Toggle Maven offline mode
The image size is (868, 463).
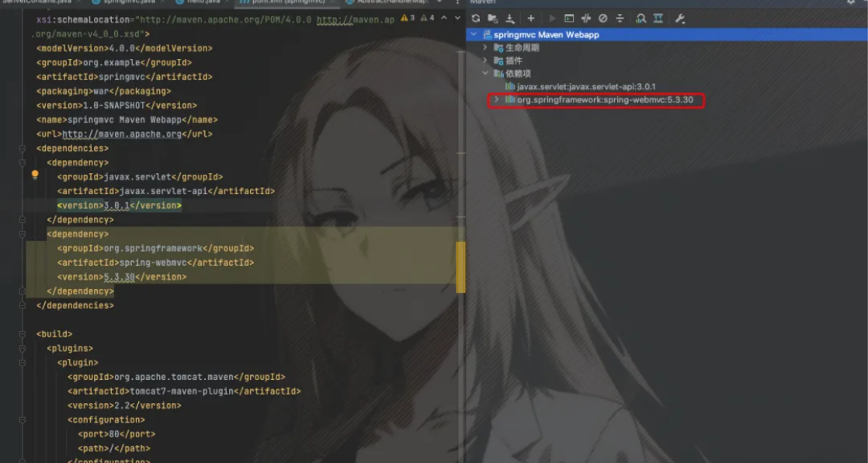585,19
